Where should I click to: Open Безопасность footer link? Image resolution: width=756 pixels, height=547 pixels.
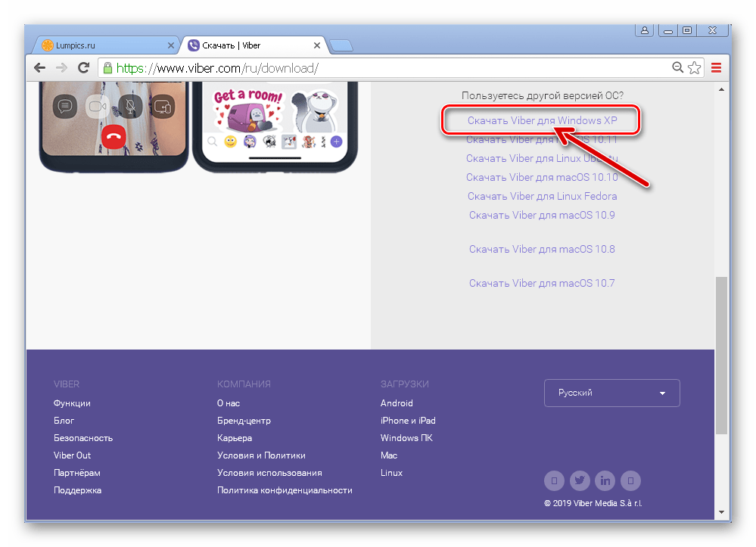83,438
